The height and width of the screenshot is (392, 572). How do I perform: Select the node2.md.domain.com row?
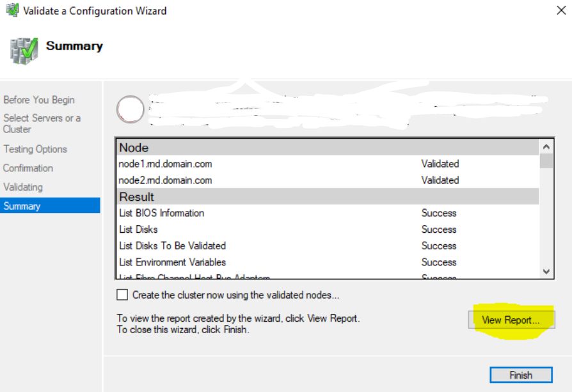click(x=327, y=180)
